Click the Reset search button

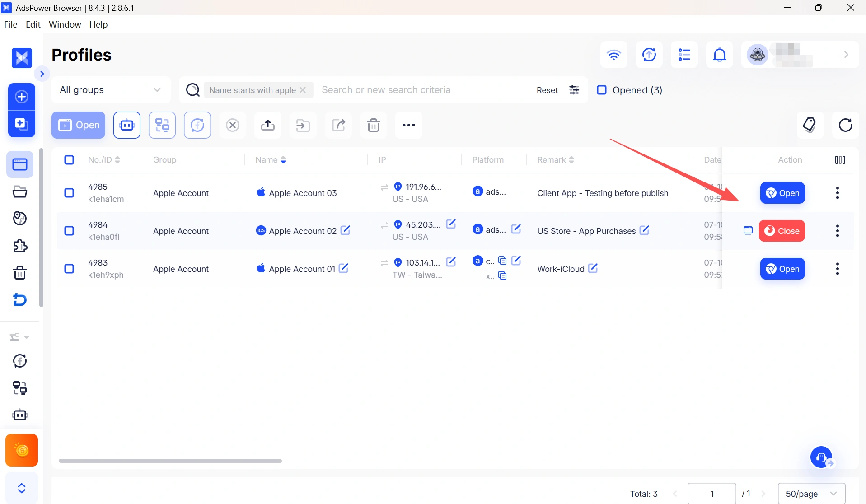click(547, 90)
